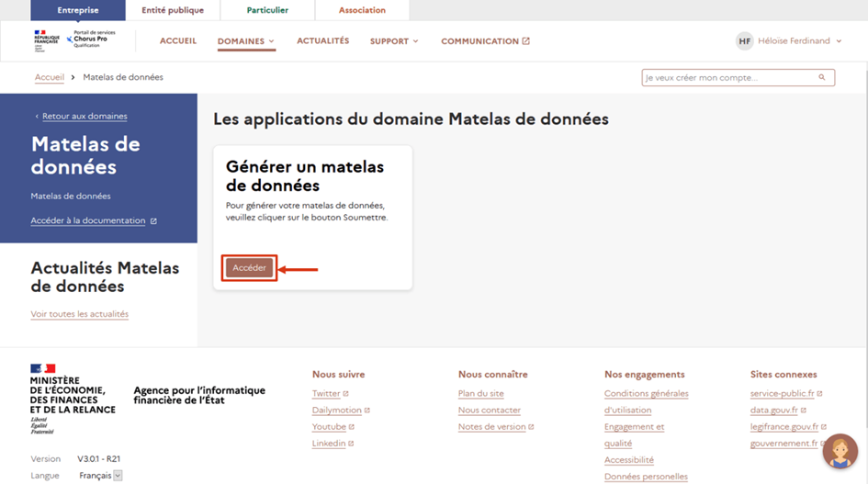
Task: Click the HF user avatar
Action: coord(744,41)
